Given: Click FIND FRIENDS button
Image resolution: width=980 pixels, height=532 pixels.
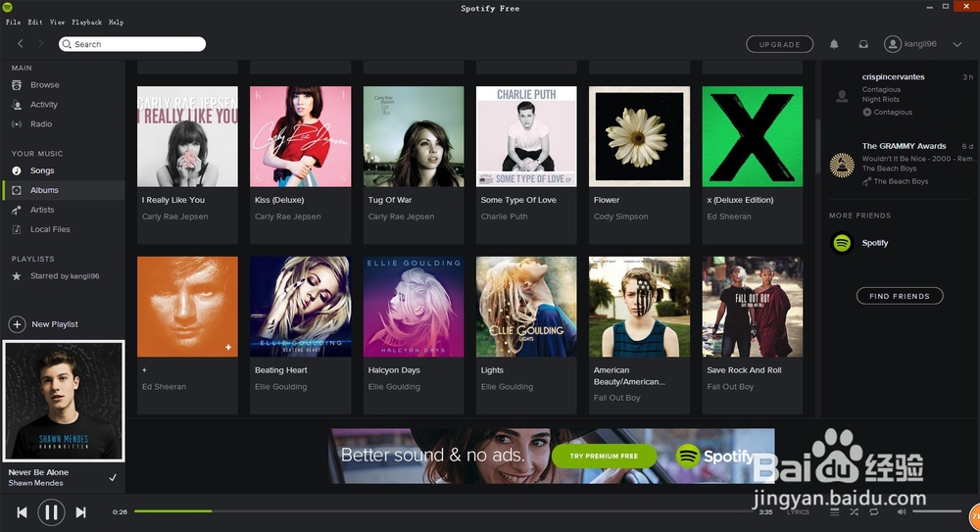Looking at the screenshot, I should click(900, 296).
